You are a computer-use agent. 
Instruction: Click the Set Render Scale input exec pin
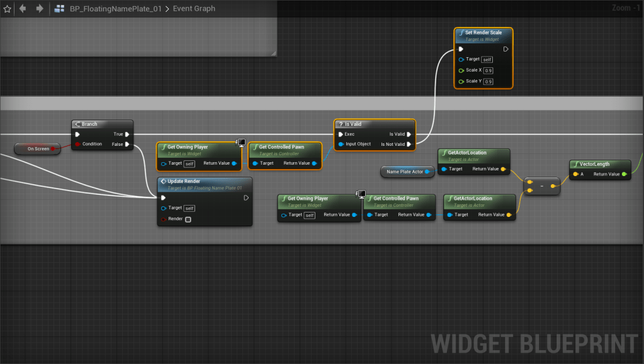[461, 49]
